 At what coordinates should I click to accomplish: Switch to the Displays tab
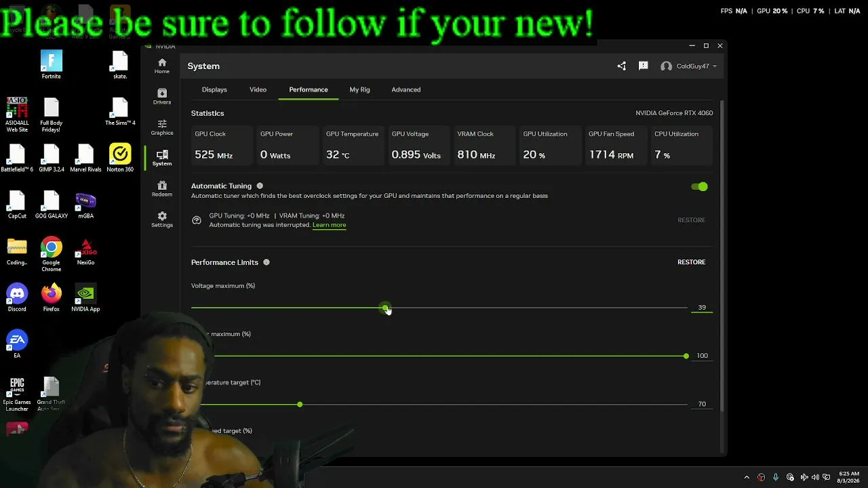tap(214, 89)
